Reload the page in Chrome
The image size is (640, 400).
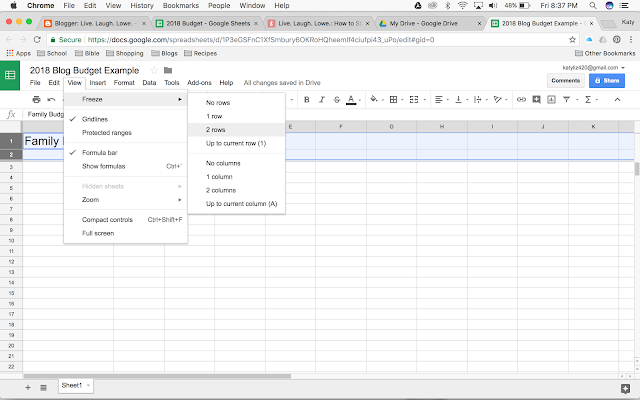point(37,40)
